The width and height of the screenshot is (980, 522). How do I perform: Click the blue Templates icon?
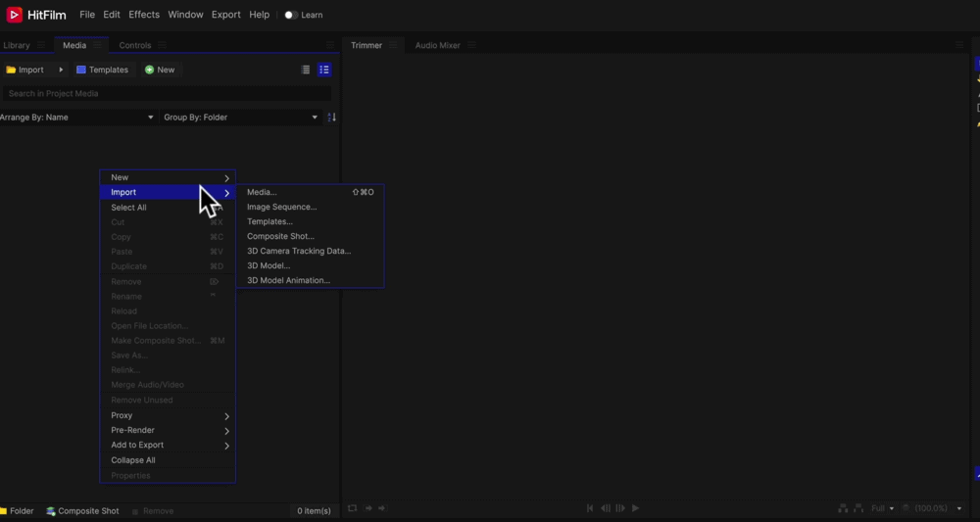tap(81, 70)
